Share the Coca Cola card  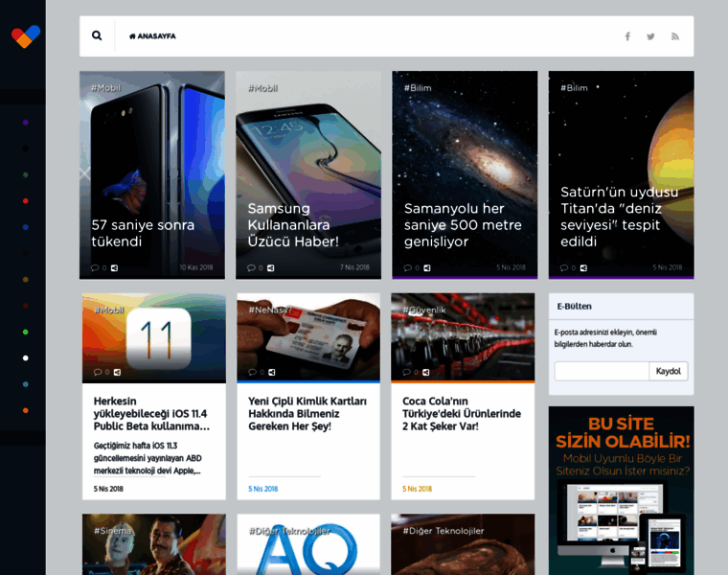click(425, 372)
